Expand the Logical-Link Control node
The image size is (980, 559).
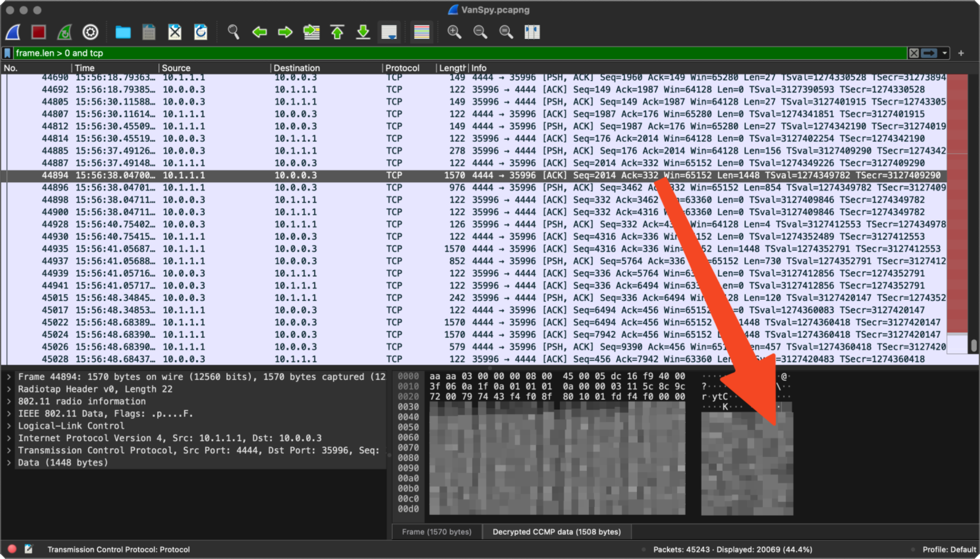8,426
